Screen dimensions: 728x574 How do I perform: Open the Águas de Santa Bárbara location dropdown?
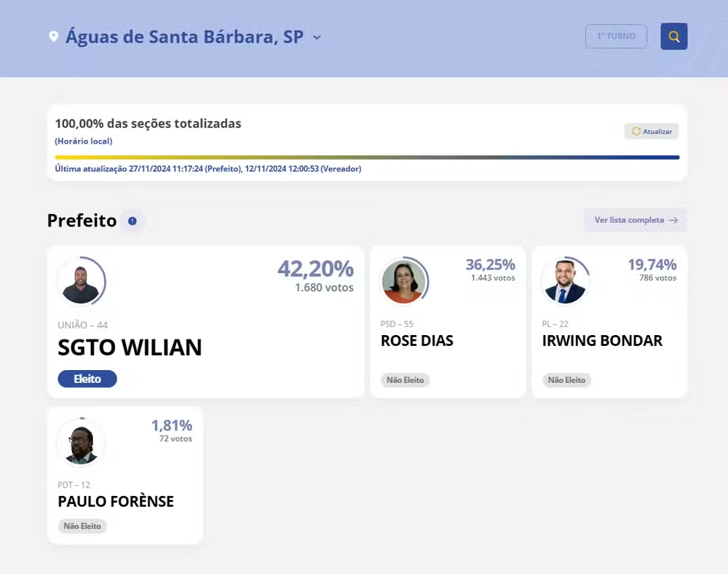(x=184, y=36)
